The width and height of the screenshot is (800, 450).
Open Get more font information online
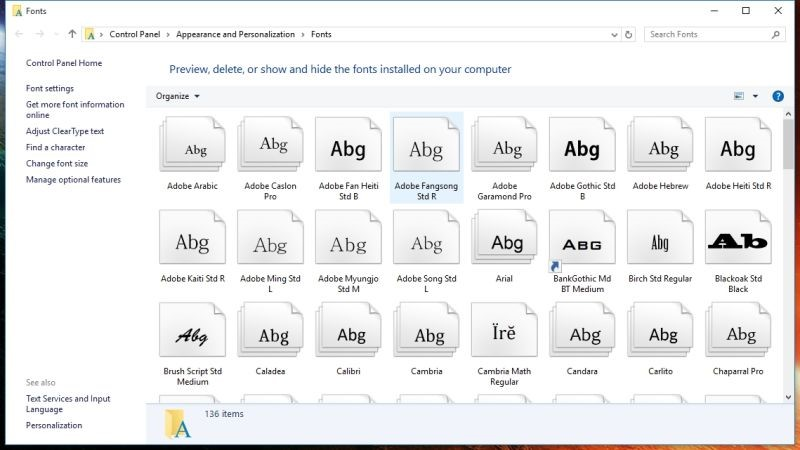pyautogui.click(x=75, y=109)
